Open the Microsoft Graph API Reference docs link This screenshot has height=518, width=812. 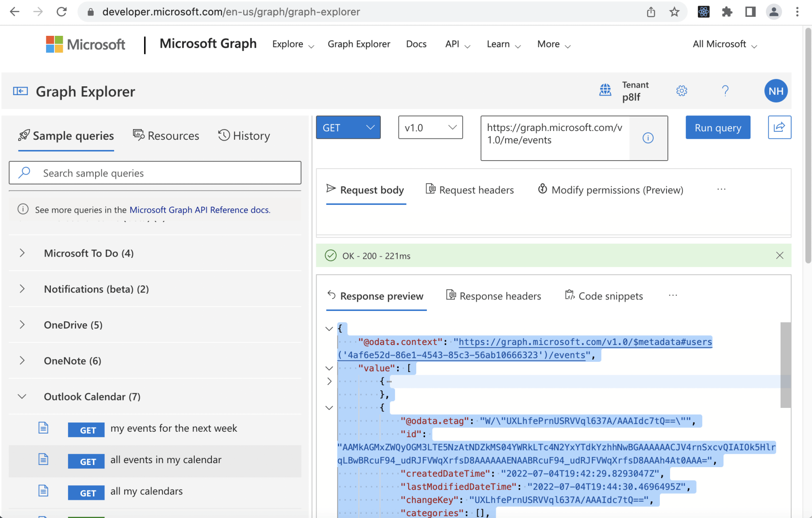[x=199, y=210]
